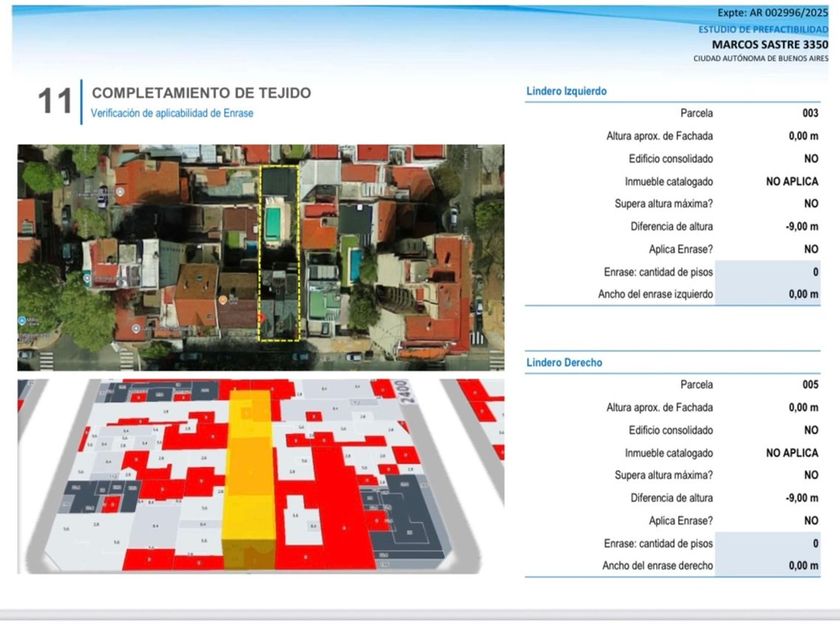Select the yellow dashed parcel outline in aerial photo
840x630 pixels.
tap(279, 253)
